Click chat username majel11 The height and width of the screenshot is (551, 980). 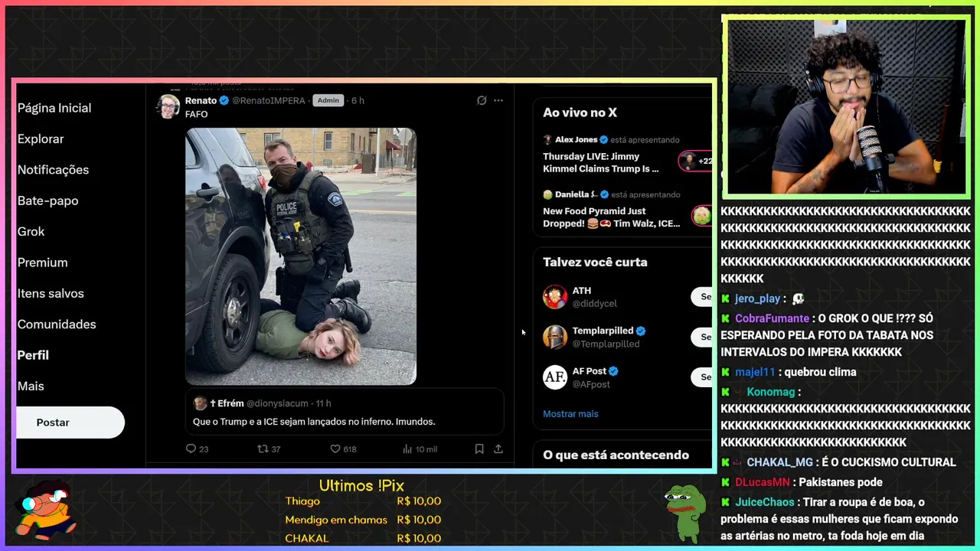point(755,372)
